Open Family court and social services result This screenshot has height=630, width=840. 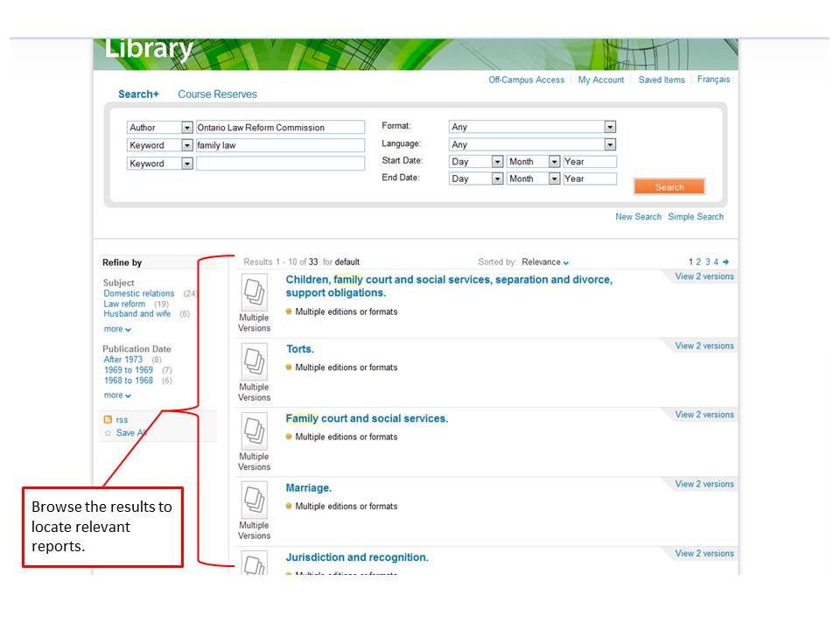(367, 418)
